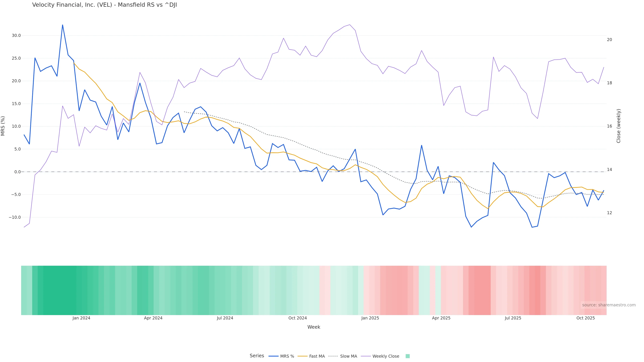Click the Jul 2024 week tick label

[225, 318]
